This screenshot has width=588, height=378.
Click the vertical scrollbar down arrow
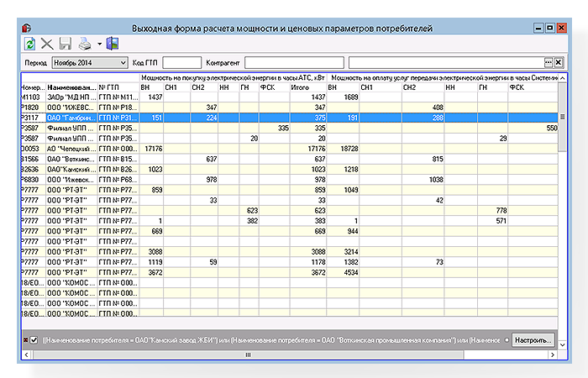(562, 344)
